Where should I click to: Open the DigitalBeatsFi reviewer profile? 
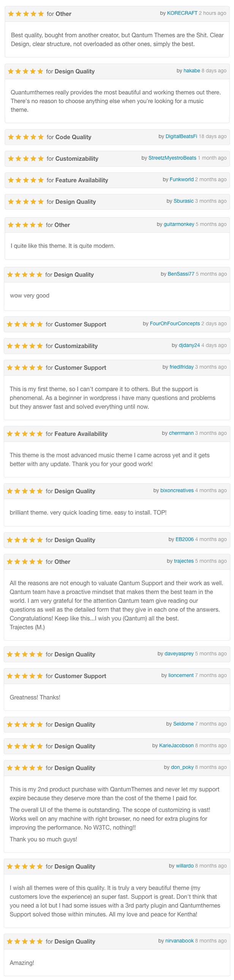click(x=181, y=136)
